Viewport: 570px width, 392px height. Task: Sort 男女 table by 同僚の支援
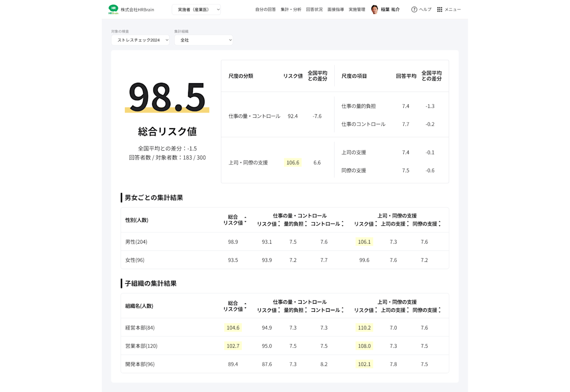(x=440, y=224)
